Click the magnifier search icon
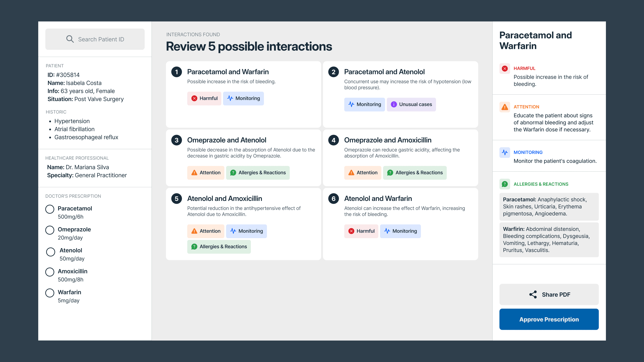644x362 pixels. (70, 39)
